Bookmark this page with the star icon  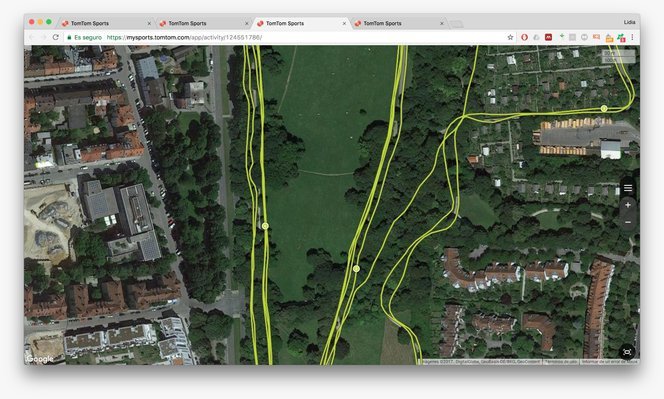[x=510, y=37]
